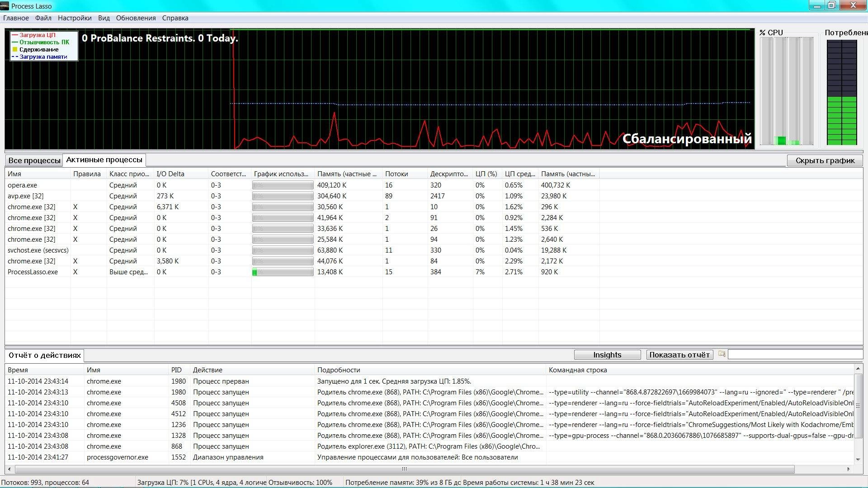The width and height of the screenshot is (868, 488).
Task: Select chrome.exe row with 30,560 K memory
Action: pos(302,207)
